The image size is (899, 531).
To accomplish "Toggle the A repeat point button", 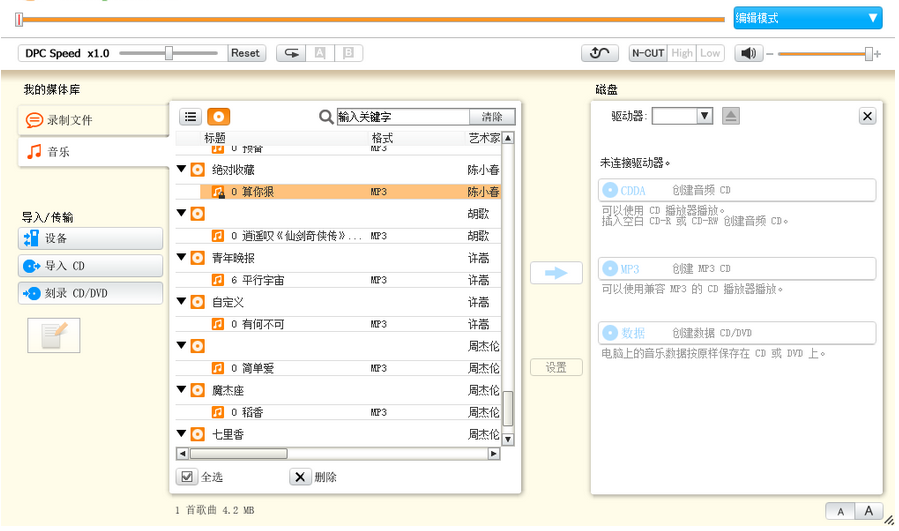I will point(320,53).
